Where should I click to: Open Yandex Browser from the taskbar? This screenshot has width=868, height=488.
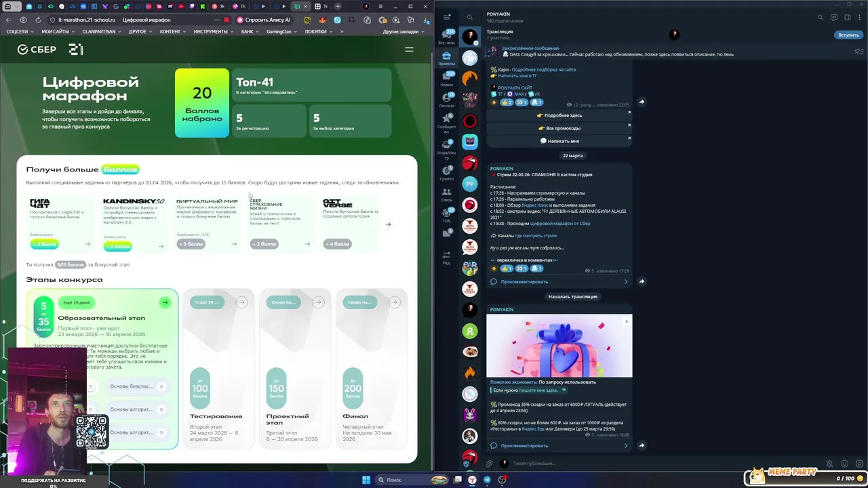coord(472,480)
